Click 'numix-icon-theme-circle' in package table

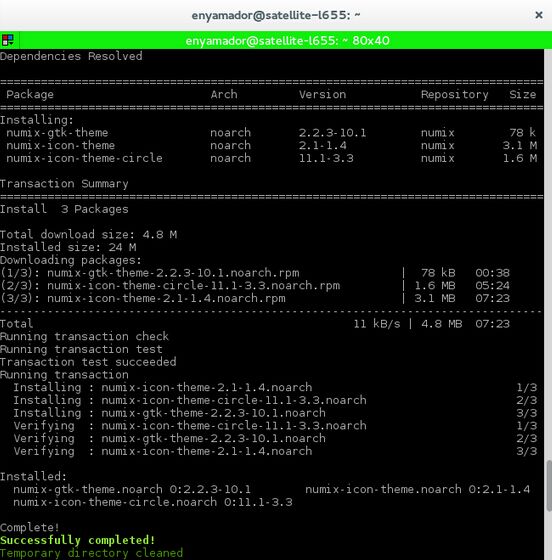[84, 158]
